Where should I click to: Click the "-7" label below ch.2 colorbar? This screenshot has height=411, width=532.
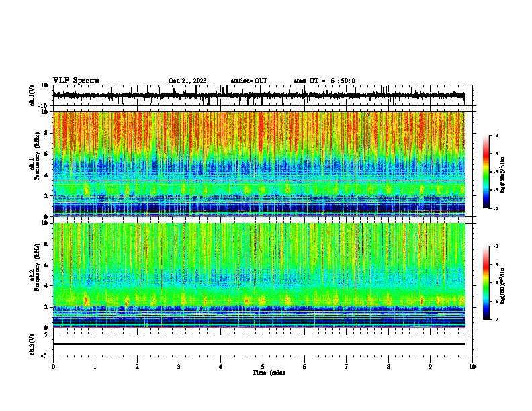496,320
